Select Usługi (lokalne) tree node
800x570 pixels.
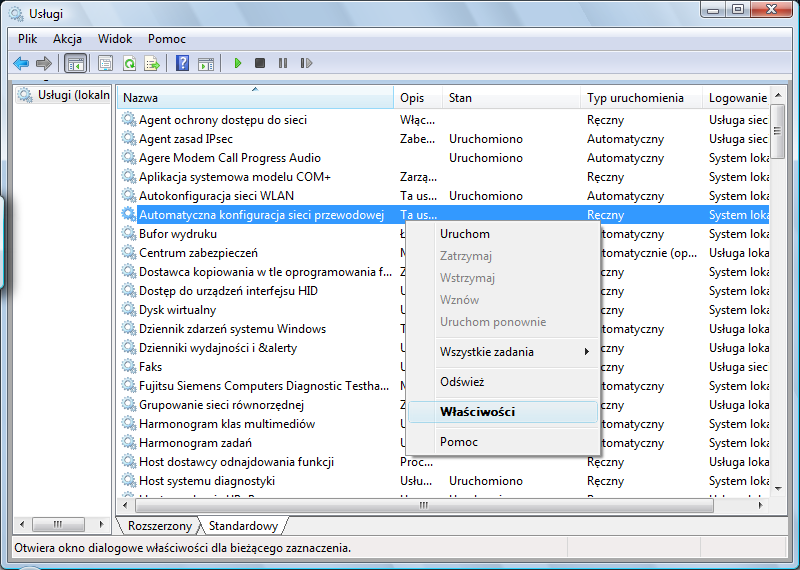coord(64,96)
